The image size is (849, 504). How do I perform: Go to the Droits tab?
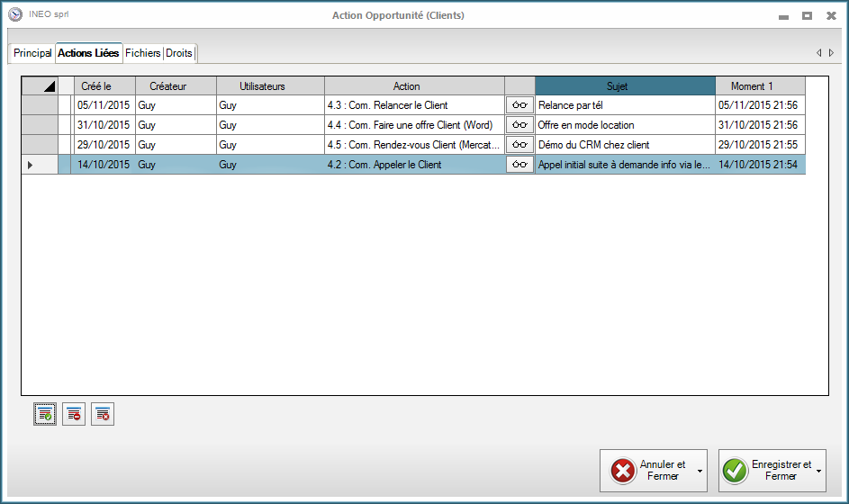(179, 53)
